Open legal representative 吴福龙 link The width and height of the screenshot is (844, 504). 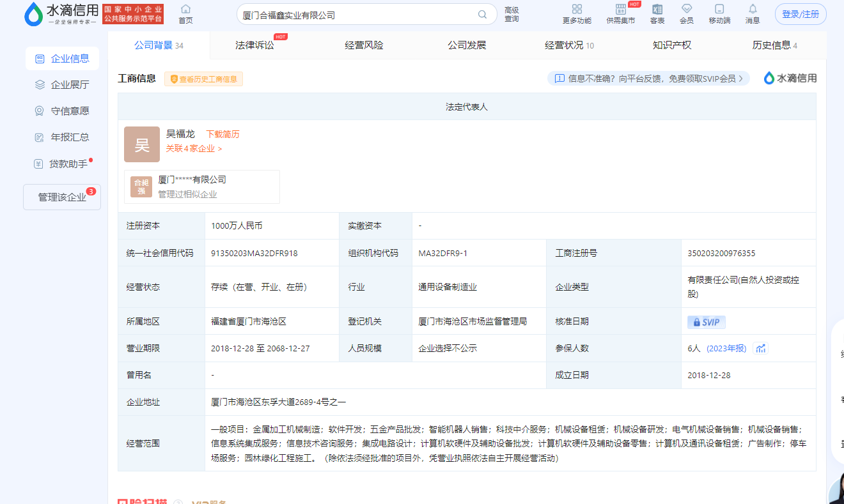pyautogui.click(x=180, y=134)
